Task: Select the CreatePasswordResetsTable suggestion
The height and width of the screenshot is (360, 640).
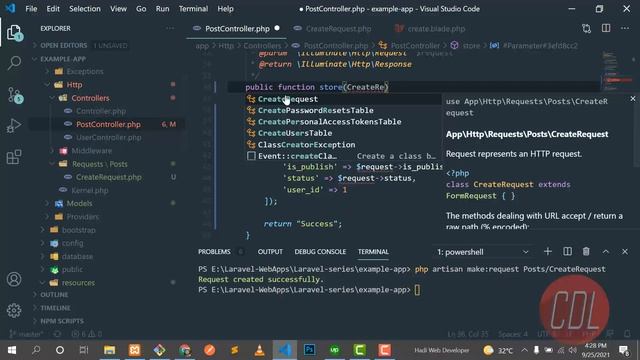Action: (x=343, y=111)
